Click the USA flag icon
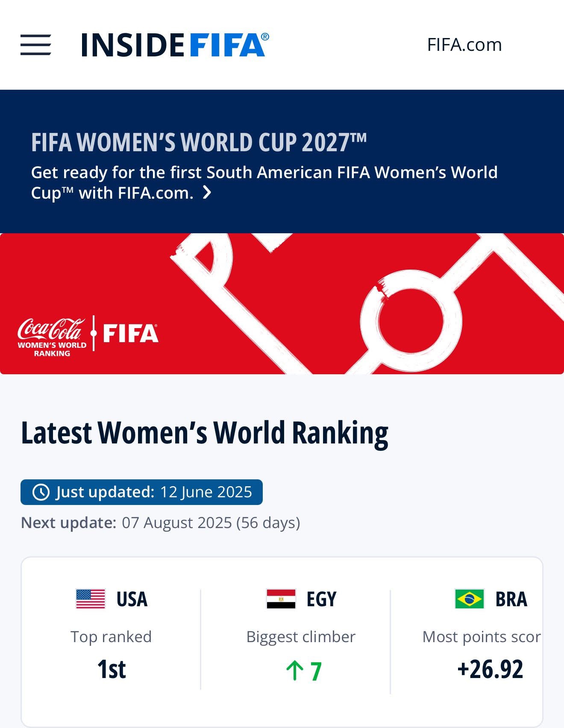The height and width of the screenshot is (728, 564). coord(91,599)
